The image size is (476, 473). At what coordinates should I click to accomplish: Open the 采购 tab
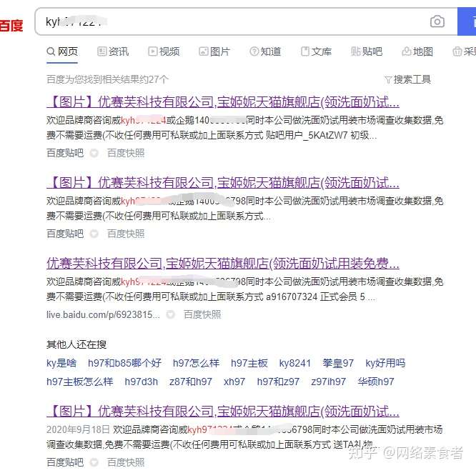pos(464,51)
